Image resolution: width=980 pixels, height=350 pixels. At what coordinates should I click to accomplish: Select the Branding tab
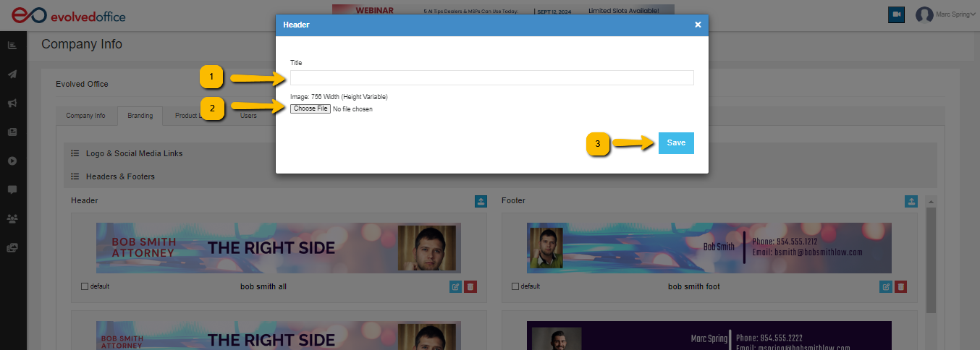pyautogui.click(x=140, y=116)
